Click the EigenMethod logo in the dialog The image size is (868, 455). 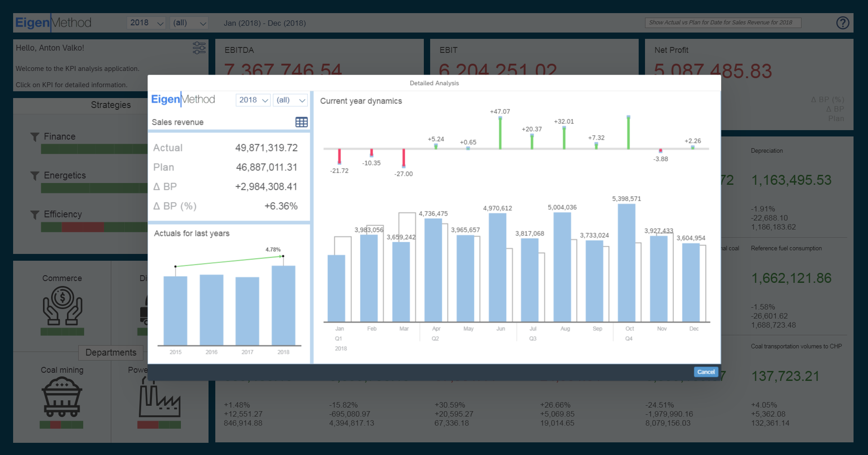tap(183, 99)
